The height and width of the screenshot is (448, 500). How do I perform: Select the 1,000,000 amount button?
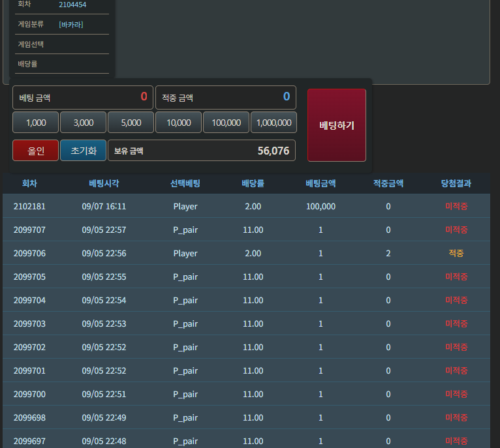coord(273,123)
